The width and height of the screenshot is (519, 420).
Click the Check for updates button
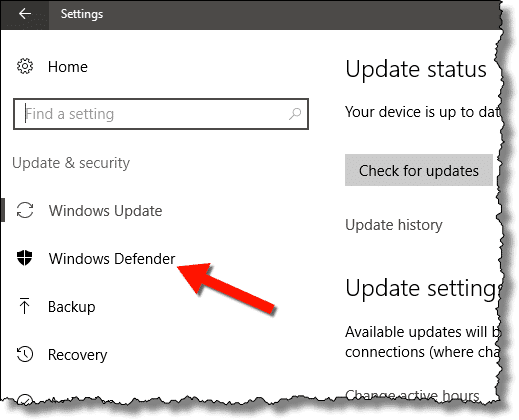pyautogui.click(x=419, y=170)
